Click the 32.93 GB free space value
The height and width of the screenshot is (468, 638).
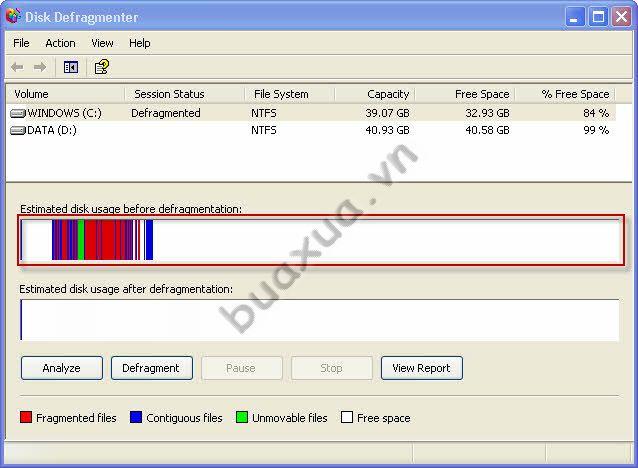point(487,113)
